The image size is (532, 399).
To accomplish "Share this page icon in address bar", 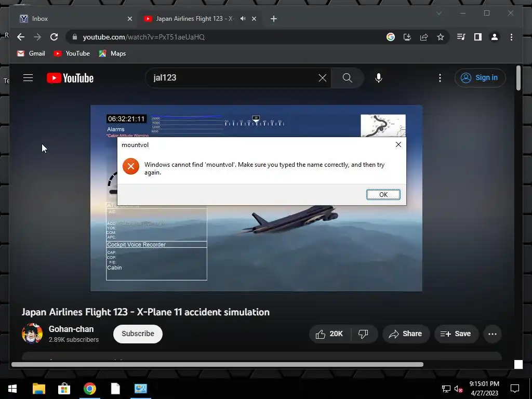I will pyautogui.click(x=424, y=37).
